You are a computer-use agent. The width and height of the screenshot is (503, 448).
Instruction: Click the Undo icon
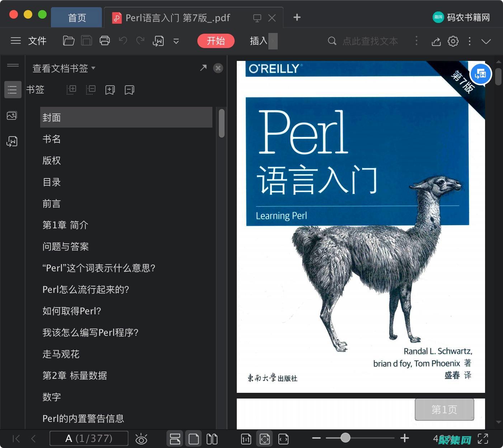(122, 40)
